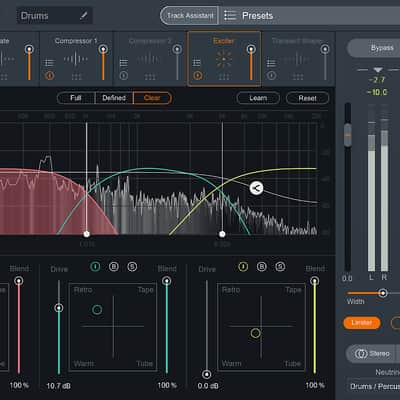This screenshot has height=400, width=400.
Task: Click the -10.0 limiter readout
Action: 377,92
